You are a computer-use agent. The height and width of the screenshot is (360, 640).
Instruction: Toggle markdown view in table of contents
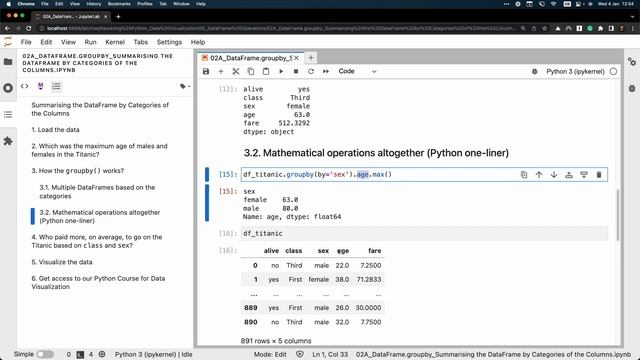pyautogui.click(x=40, y=86)
